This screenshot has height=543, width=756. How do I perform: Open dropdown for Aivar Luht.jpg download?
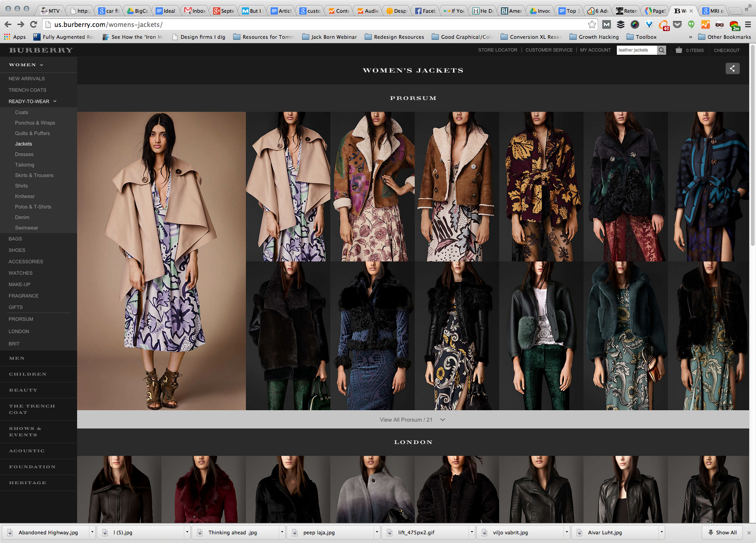(662, 533)
